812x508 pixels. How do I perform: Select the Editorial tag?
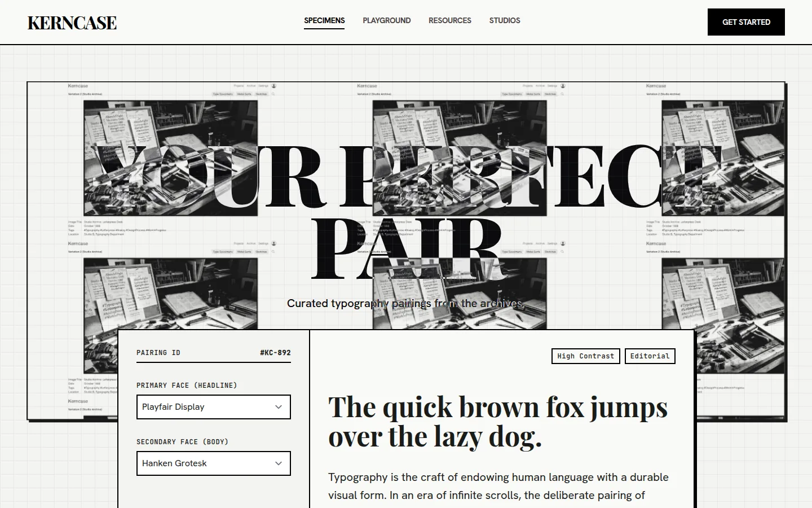tap(650, 356)
